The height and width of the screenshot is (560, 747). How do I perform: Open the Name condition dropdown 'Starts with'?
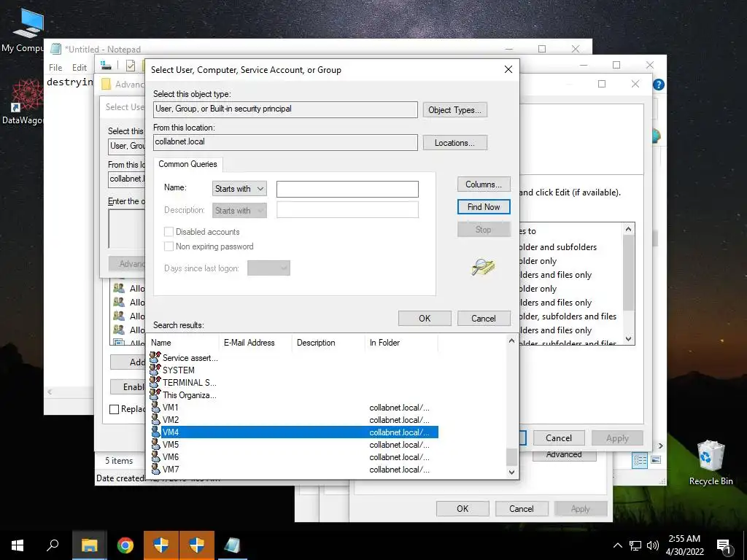(239, 189)
